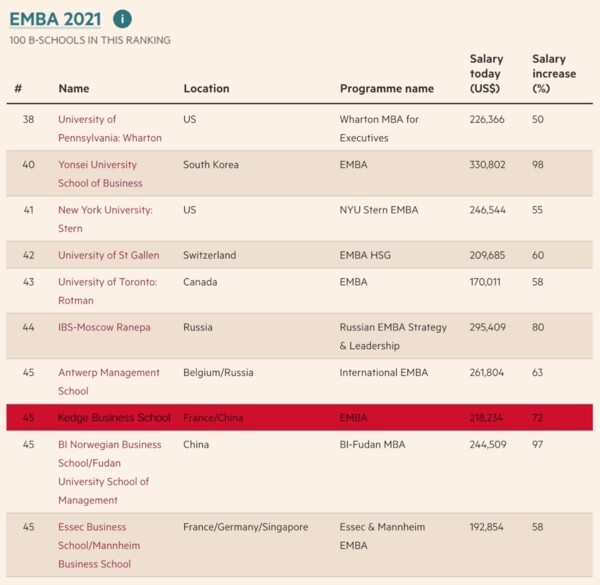Image resolution: width=600 pixels, height=585 pixels.
Task: Select University of St Gallen link
Action: click(x=108, y=255)
